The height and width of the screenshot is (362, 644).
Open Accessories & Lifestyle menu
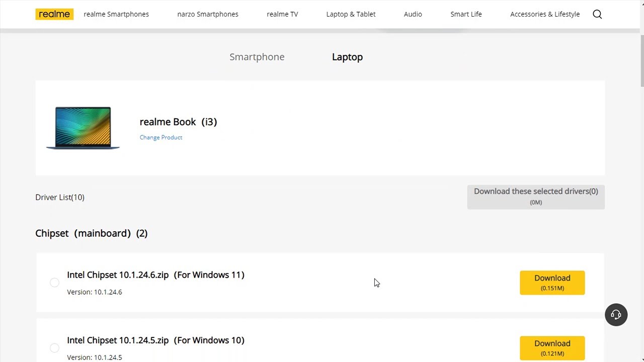(545, 14)
